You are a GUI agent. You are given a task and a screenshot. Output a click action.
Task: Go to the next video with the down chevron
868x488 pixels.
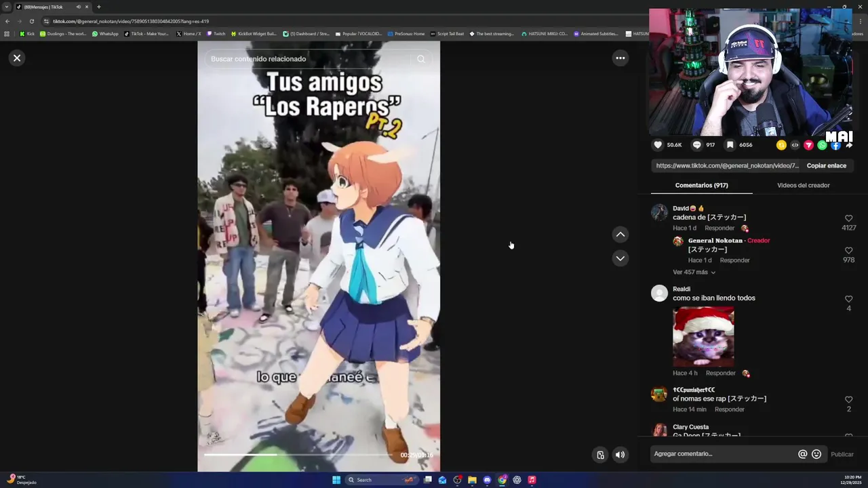click(x=620, y=258)
